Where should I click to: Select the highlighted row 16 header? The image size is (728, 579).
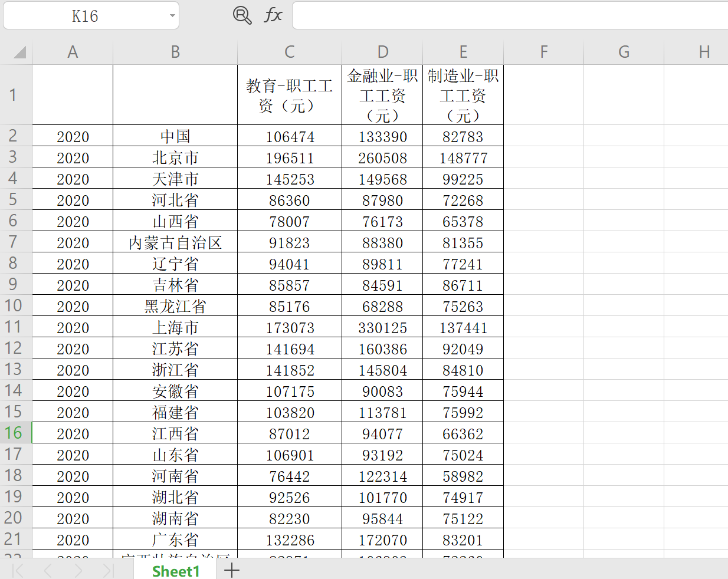tap(16, 433)
